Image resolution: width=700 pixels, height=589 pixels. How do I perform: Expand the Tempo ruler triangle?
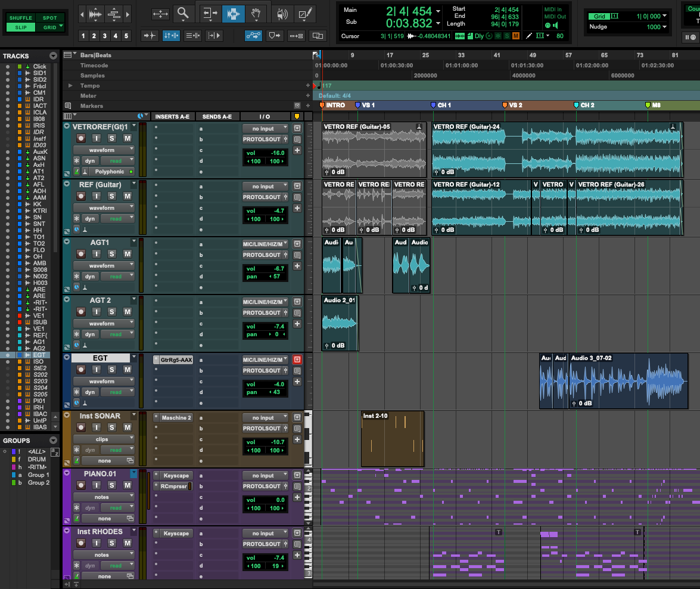(x=70, y=86)
